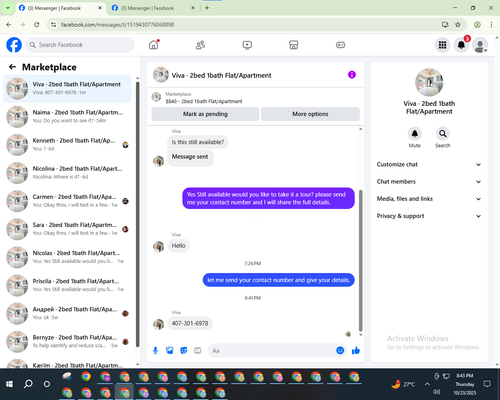Open Priscila 2bed 1bath conversation
This screenshot has height=400, width=500.
tap(67, 285)
